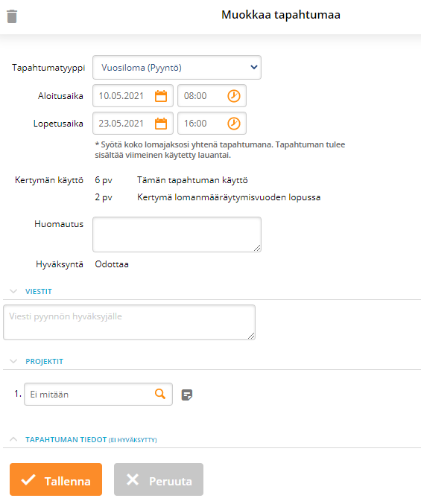
Task: Save event with Tallenna button
Action: [x=56, y=479]
